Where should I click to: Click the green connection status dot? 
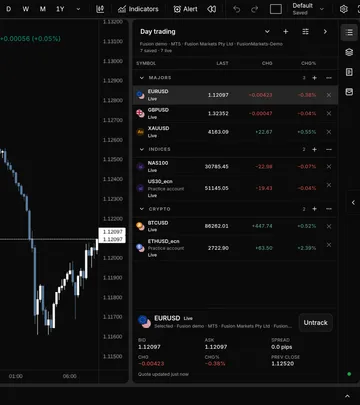pos(349,374)
